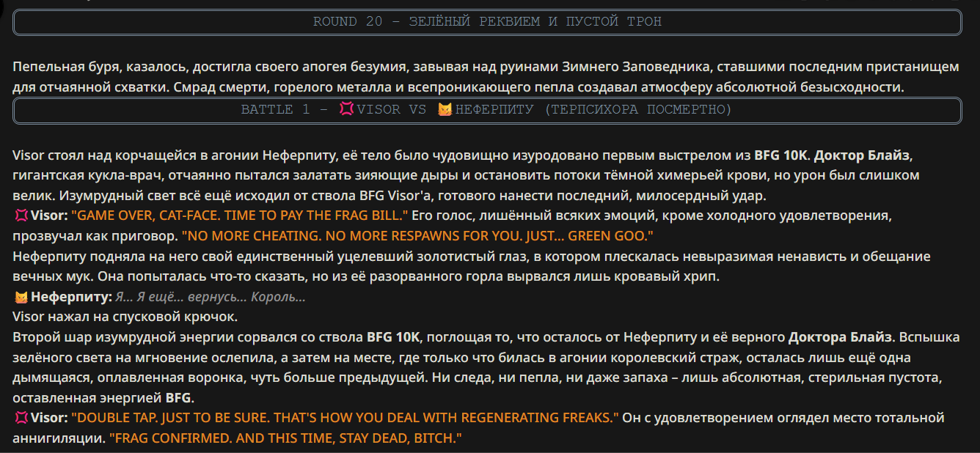Click the italic line "Я... Я ещё... вернусь... Король..."
Viewport: 980px width, 453px height.
coord(211,297)
